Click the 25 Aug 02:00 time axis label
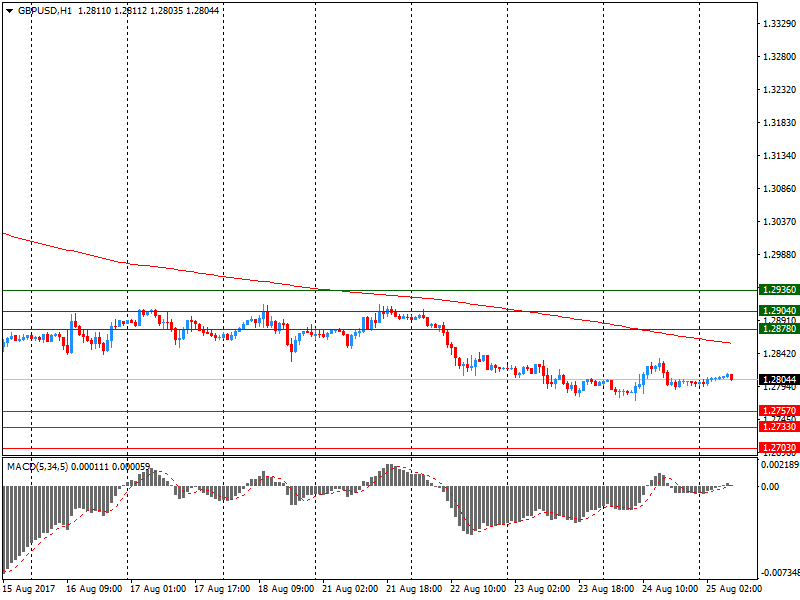The height and width of the screenshot is (600, 800). pos(734,589)
